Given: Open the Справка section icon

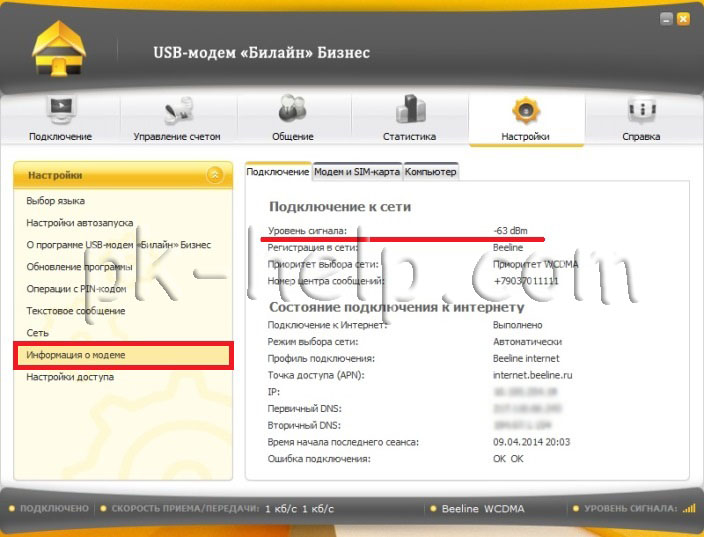Looking at the screenshot, I should 642,110.
